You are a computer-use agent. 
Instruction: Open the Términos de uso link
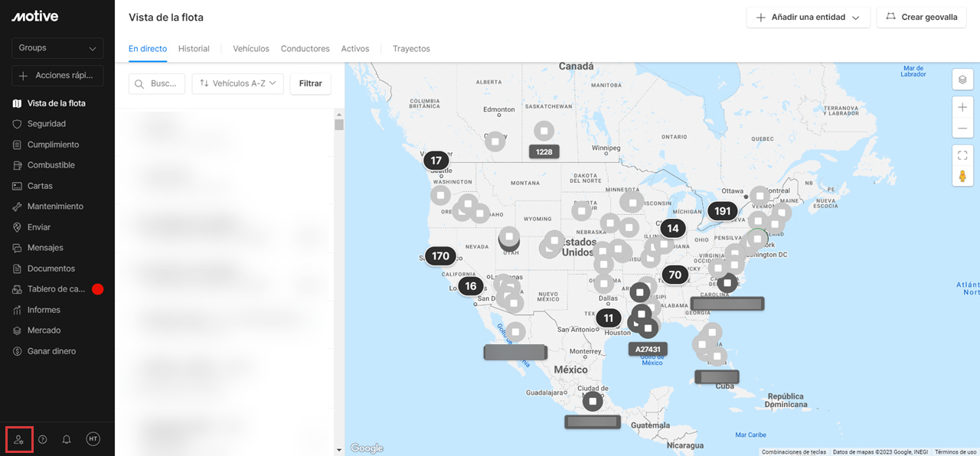click(955, 452)
